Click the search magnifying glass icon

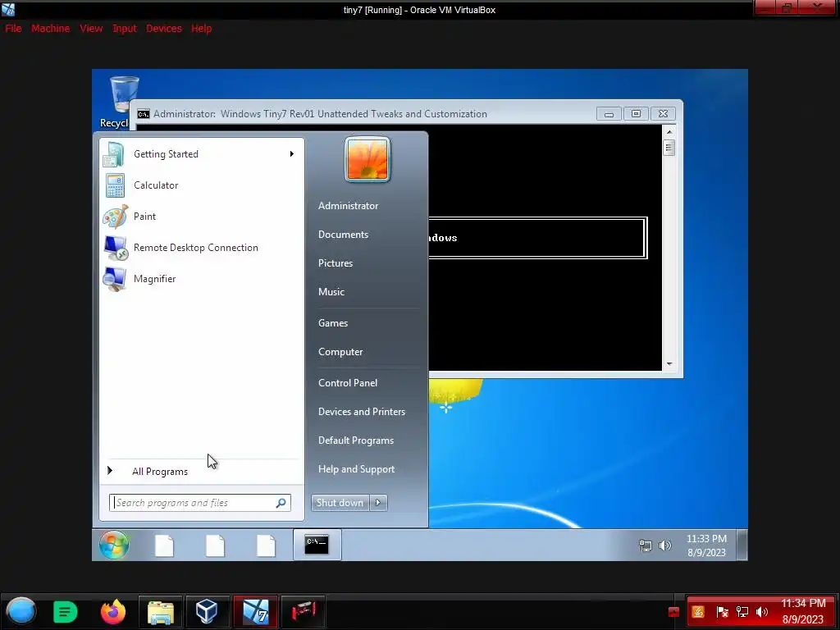click(x=281, y=503)
